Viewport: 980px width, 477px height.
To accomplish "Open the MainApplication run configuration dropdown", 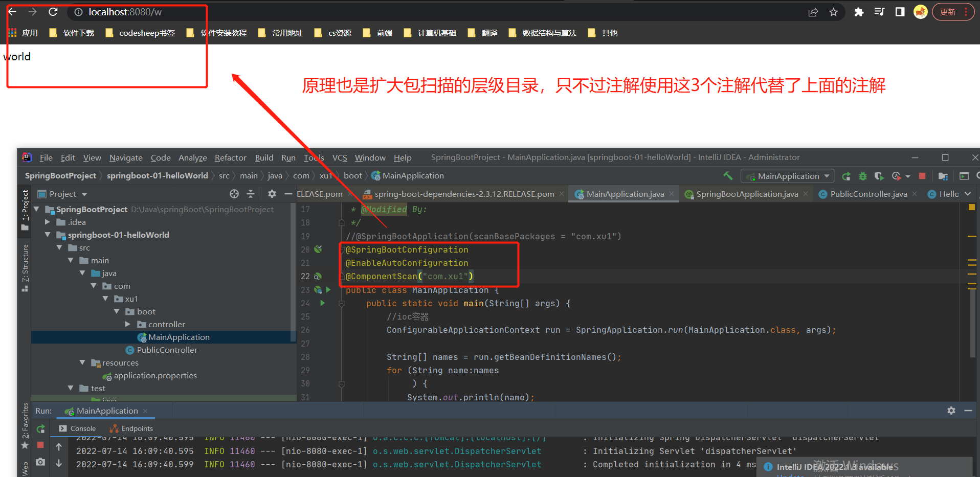I will [x=788, y=176].
